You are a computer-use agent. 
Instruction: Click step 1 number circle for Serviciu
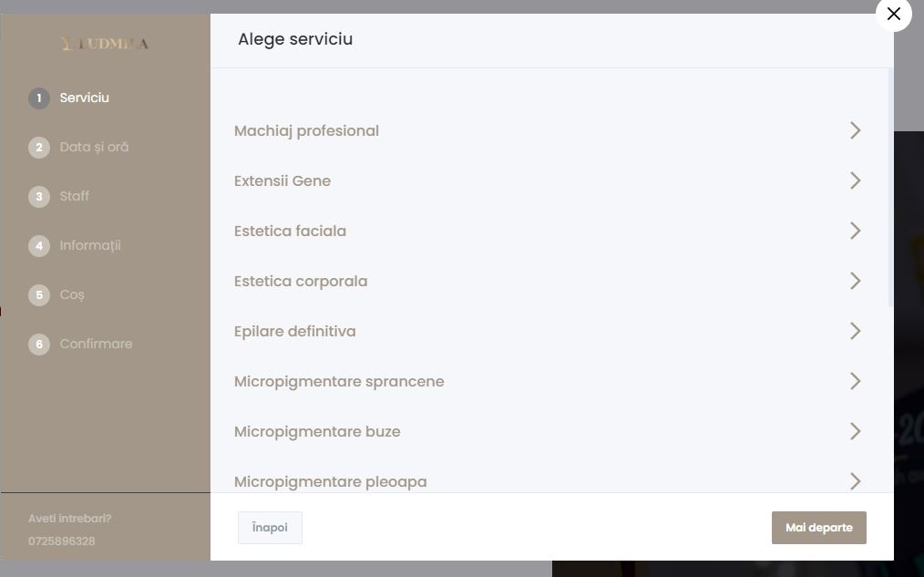(x=39, y=98)
